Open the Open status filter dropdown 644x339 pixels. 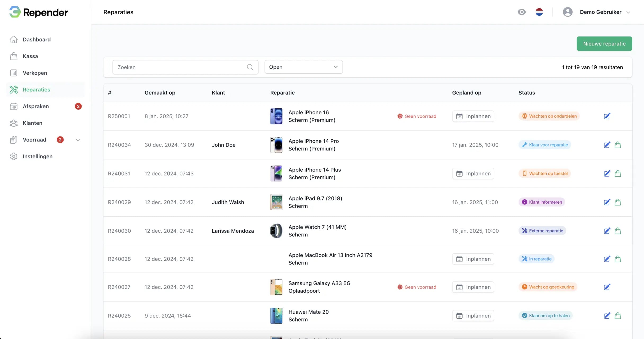(303, 67)
